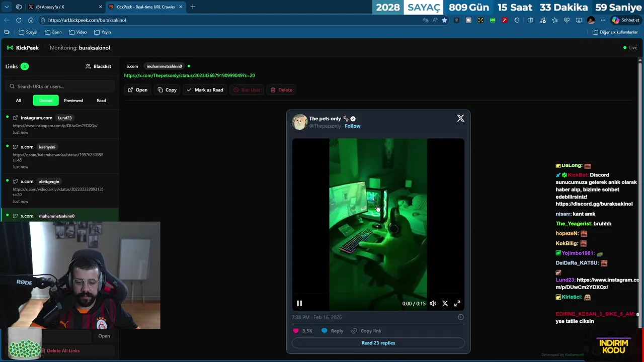Enter fullscreen on the tweet video
Image resolution: width=644 pixels, height=362 pixels.
(457, 303)
